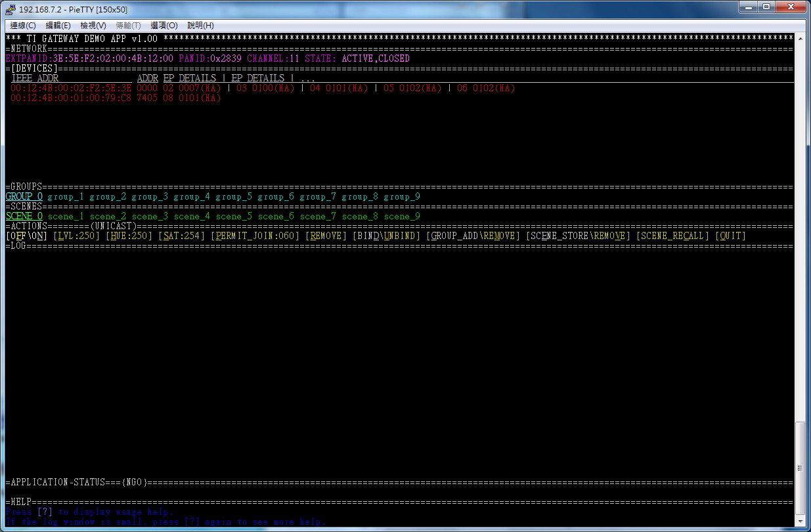Maximize the PieTTY window
The width and height of the screenshot is (811, 532).
[766, 7]
